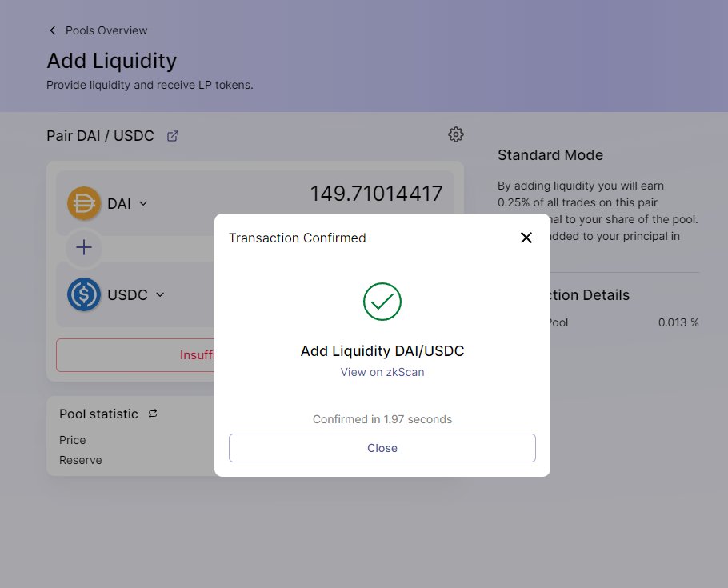Click the Confirmed in 1.97 seconds text
Viewport: 728px width, 588px height.
382,419
